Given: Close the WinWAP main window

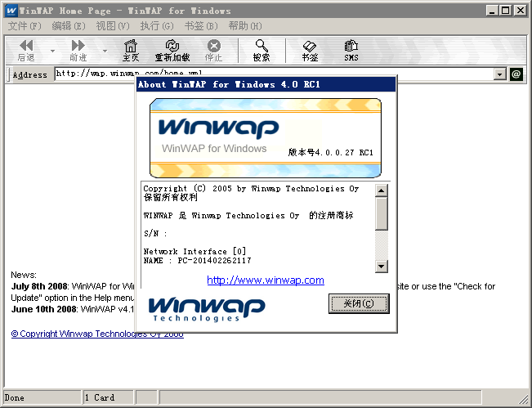Looking at the screenshot, I should pos(520,11).
